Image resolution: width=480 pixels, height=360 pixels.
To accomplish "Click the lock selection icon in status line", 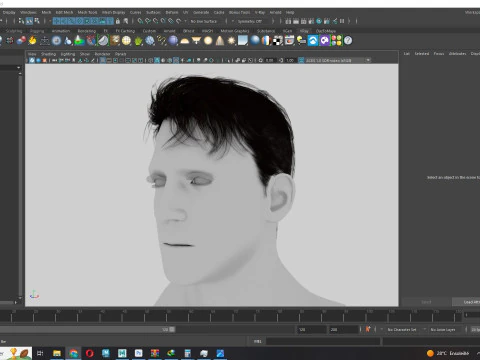I will pyautogui.click(x=118, y=21).
